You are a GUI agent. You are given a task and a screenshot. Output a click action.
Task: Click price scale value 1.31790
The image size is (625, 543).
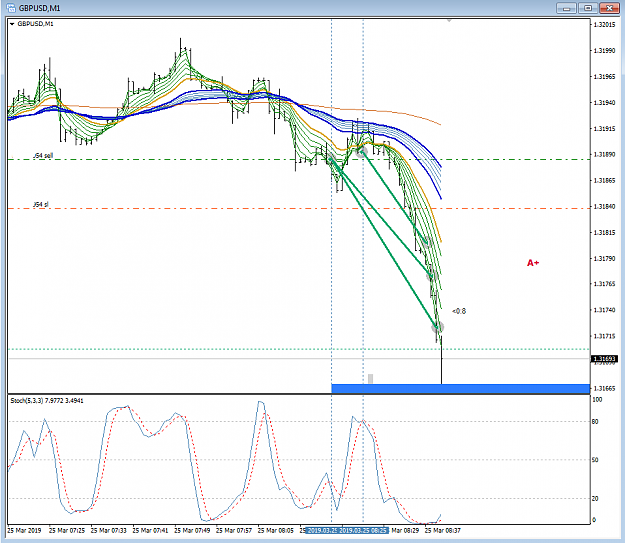[x=604, y=258]
